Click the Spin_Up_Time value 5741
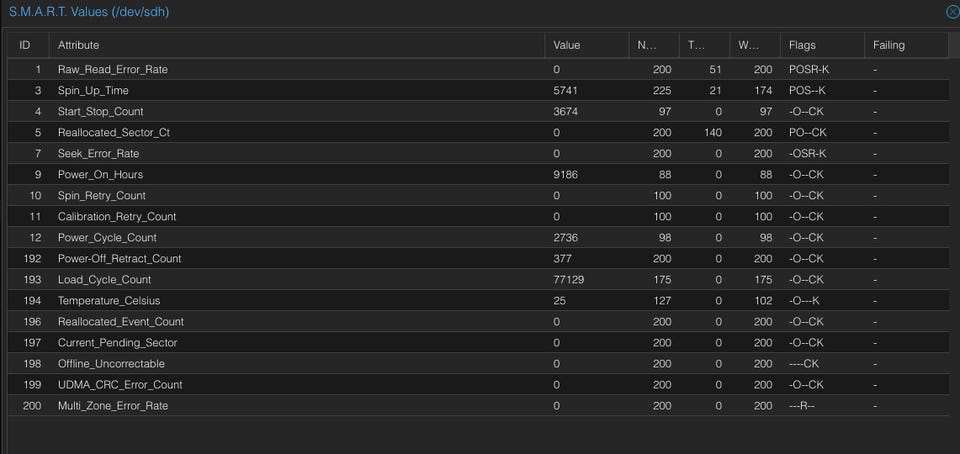This screenshot has width=960, height=454. point(565,91)
